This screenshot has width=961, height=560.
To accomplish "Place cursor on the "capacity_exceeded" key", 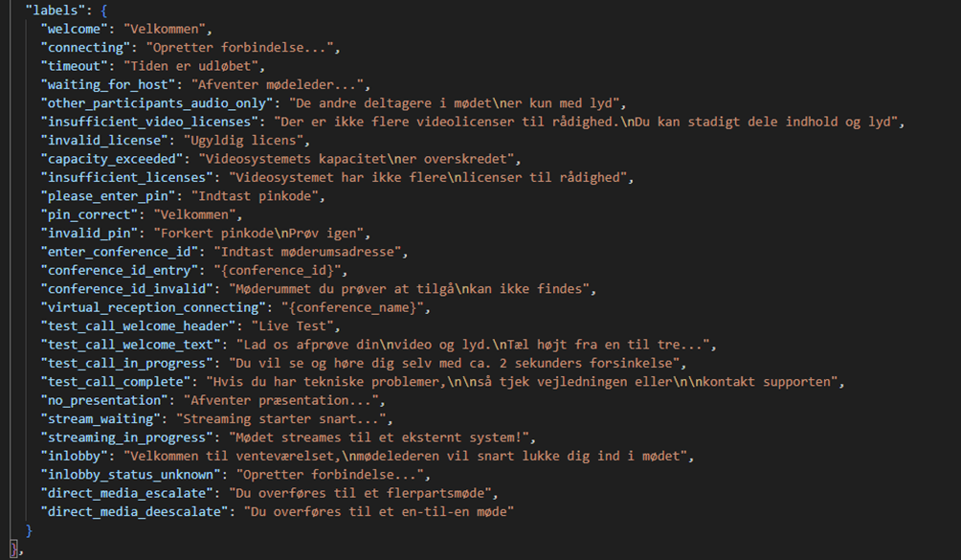I will pos(110,159).
